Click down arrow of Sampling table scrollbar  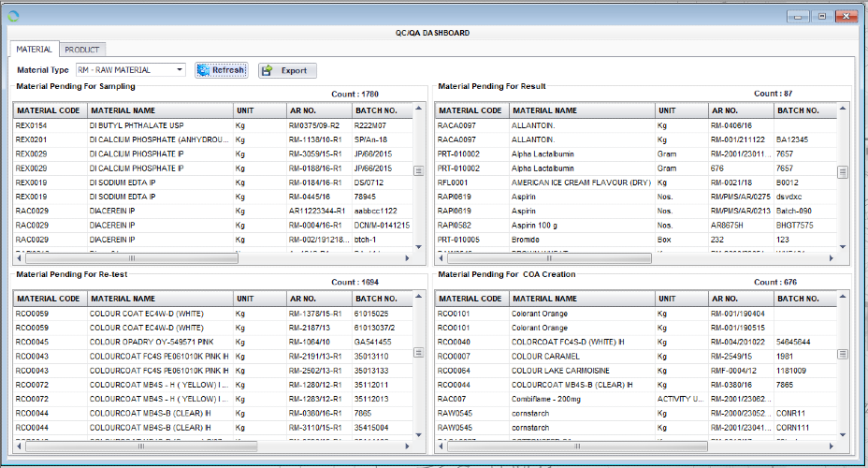418,247
